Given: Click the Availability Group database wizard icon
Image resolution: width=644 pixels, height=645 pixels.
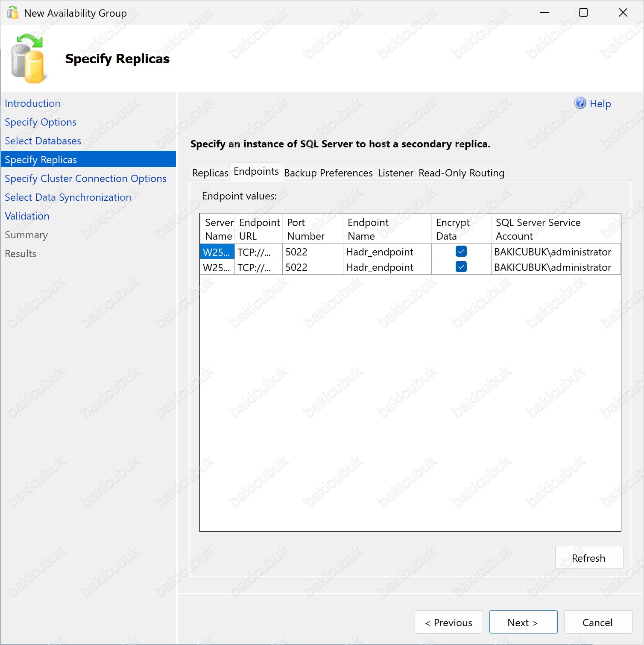Looking at the screenshot, I should click(28, 59).
